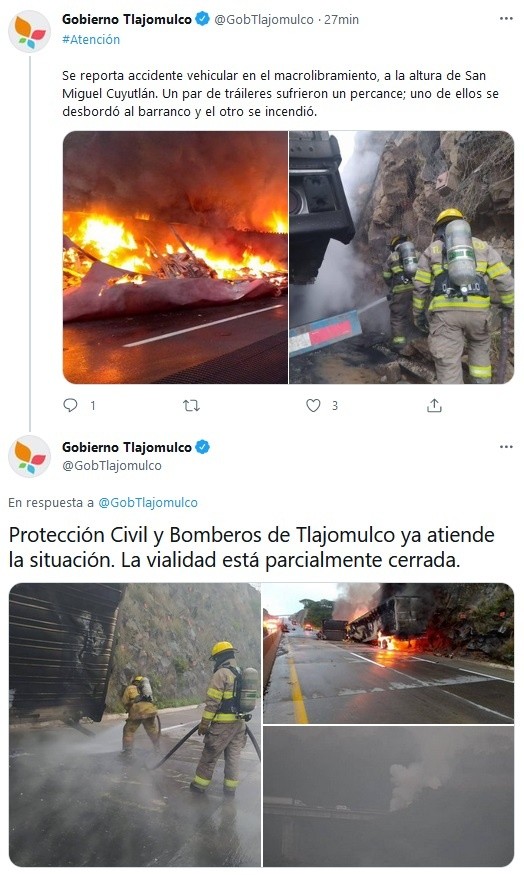
Task: Open three-dot menu on reply tweet
Action: click(x=506, y=447)
